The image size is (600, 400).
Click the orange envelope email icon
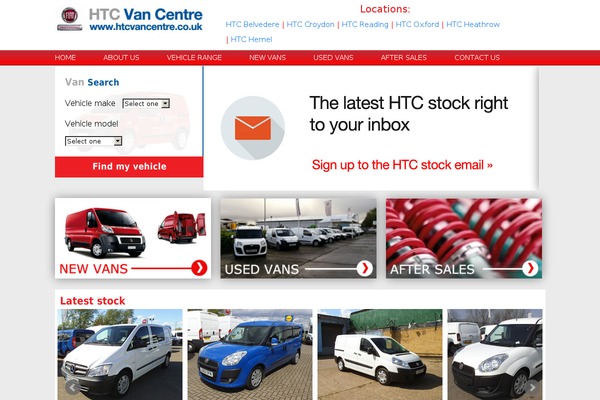point(253,128)
